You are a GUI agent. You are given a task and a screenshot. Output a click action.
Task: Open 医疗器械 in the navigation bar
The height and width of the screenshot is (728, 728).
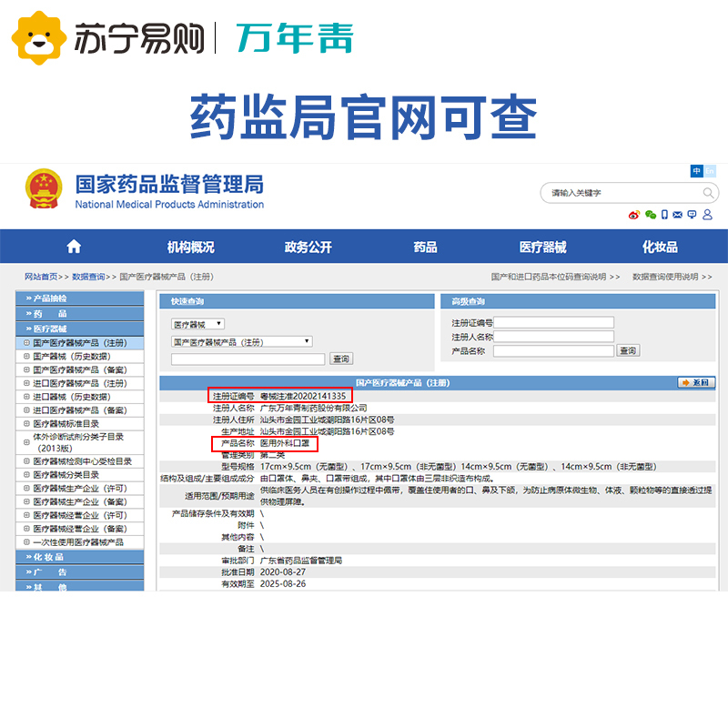pyautogui.click(x=542, y=247)
